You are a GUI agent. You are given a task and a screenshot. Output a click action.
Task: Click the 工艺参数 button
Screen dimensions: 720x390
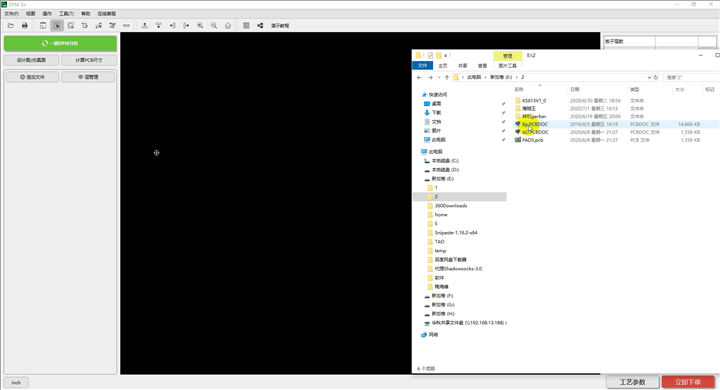pyautogui.click(x=633, y=382)
